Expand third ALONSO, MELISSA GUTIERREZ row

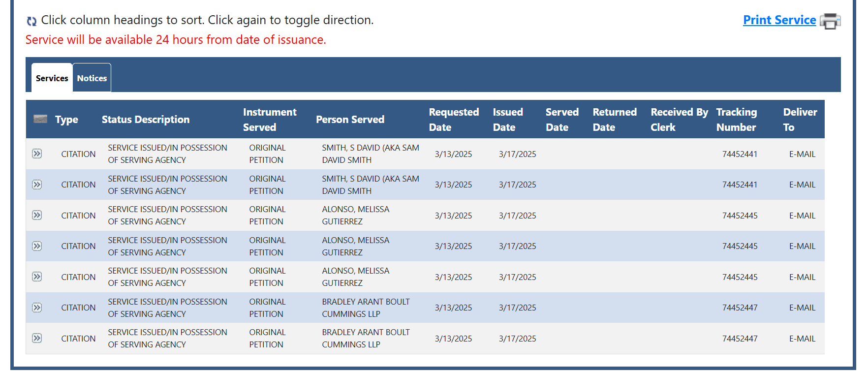(37, 277)
